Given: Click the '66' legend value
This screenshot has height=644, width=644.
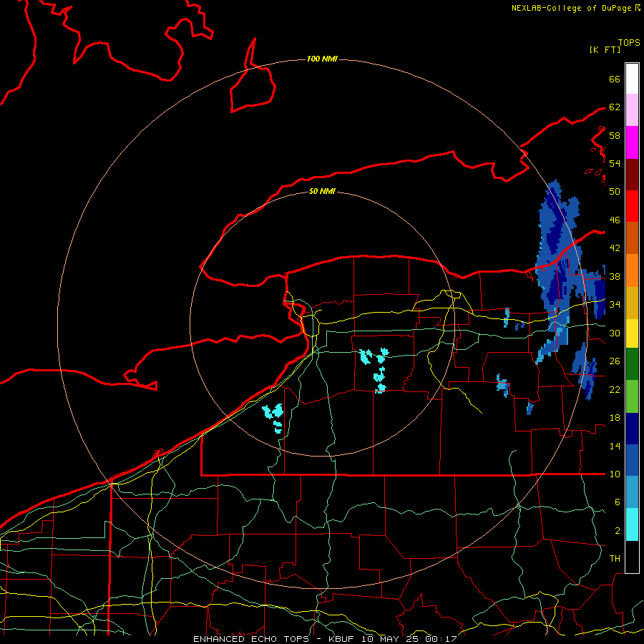Looking at the screenshot, I should point(615,79).
